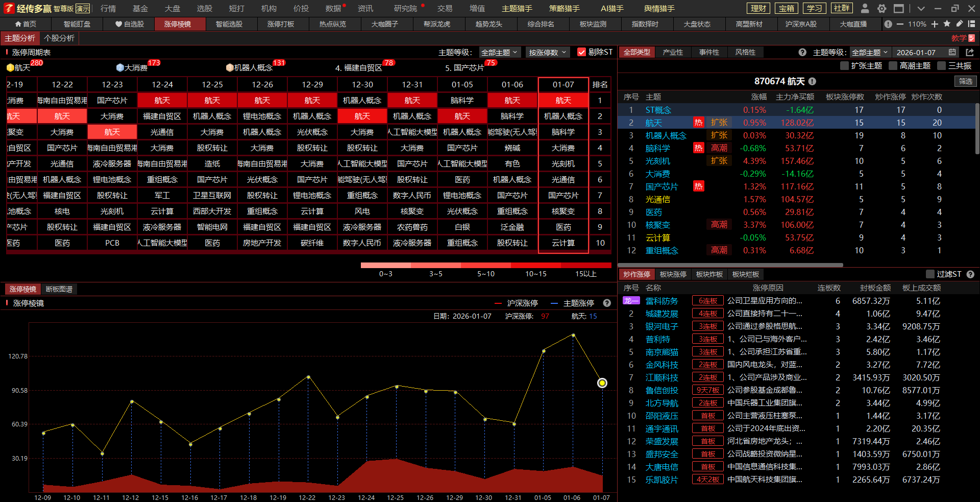Switch to the 个股分析 tab

pos(59,38)
